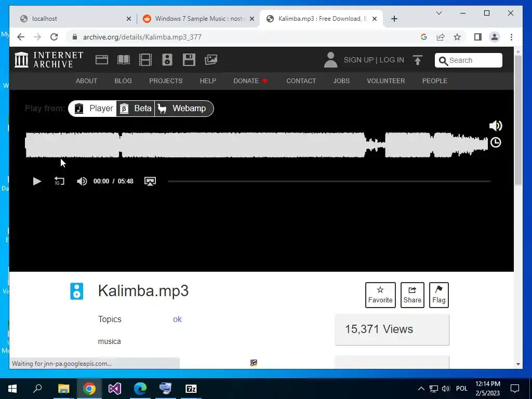Bookmark this page with the star icon
The width and height of the screenshot is (532, 399).
coord(457,37)
